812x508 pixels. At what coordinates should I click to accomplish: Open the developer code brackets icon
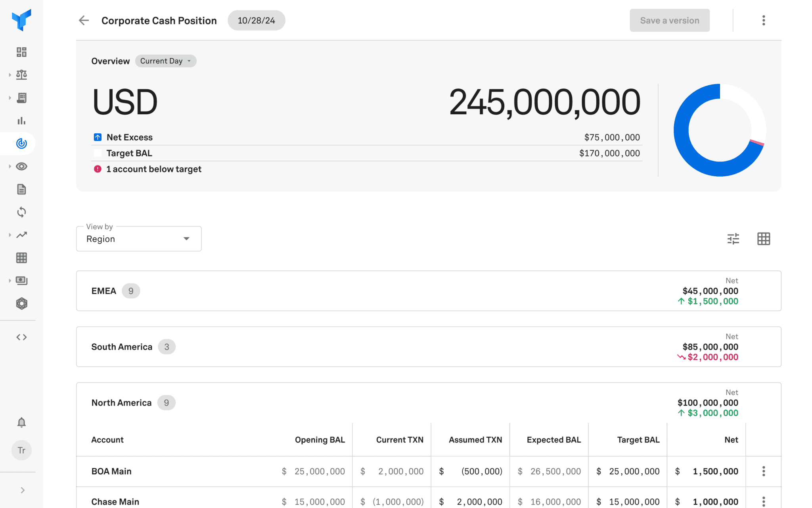[21, 337]
